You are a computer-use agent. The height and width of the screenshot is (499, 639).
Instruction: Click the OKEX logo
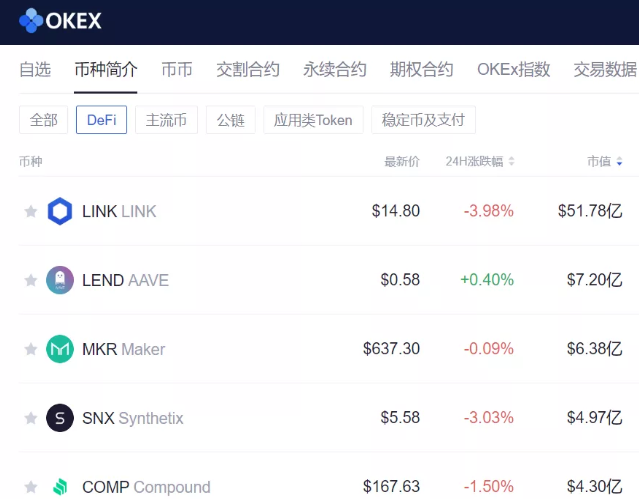coord(60,20)
